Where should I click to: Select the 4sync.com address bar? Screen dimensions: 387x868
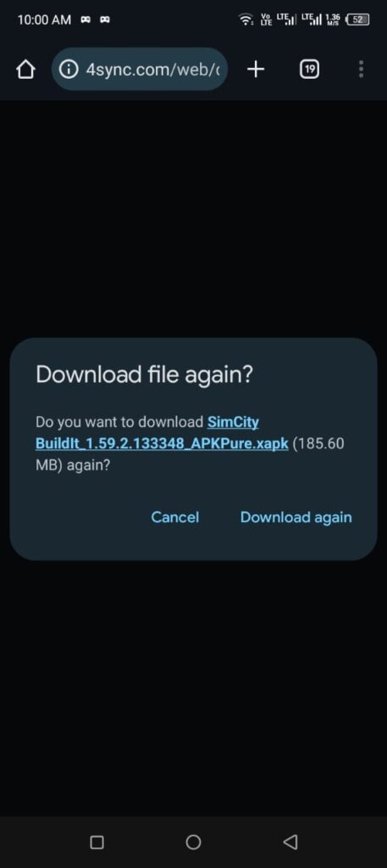pos(140,70)
